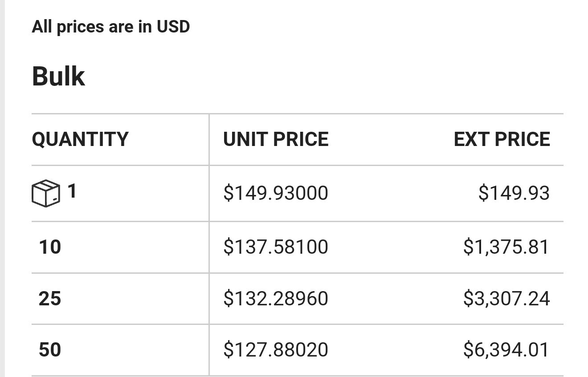Click extended price $3,307.24
Screen dimensions: 588x377
pyautogui.click(x=506, y=298)
